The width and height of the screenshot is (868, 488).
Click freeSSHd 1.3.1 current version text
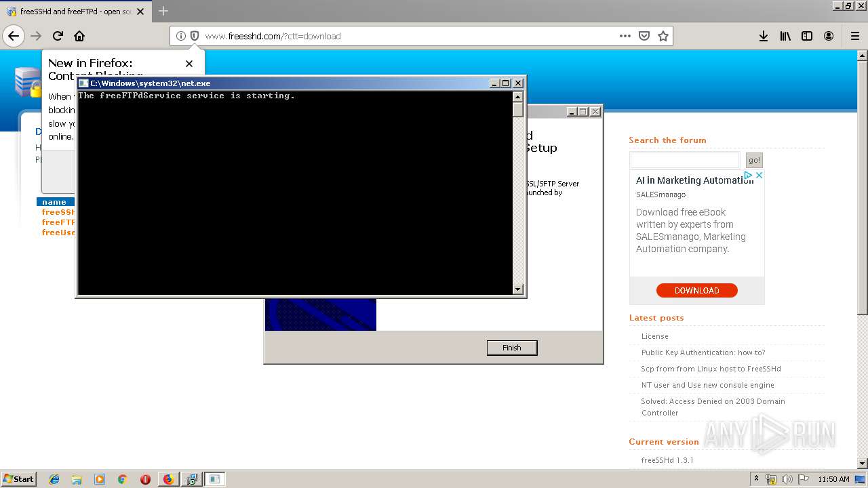pos(667,460)
